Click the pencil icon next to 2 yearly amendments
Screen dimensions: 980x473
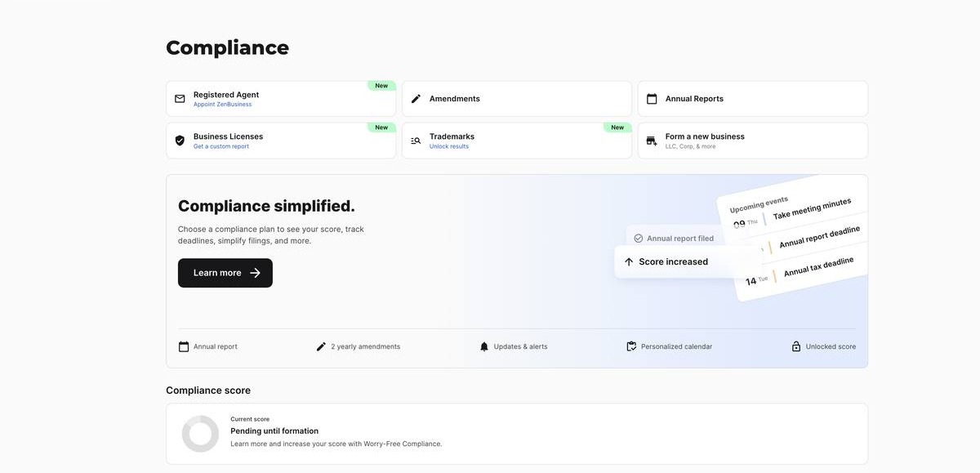(x=321, y=346)
